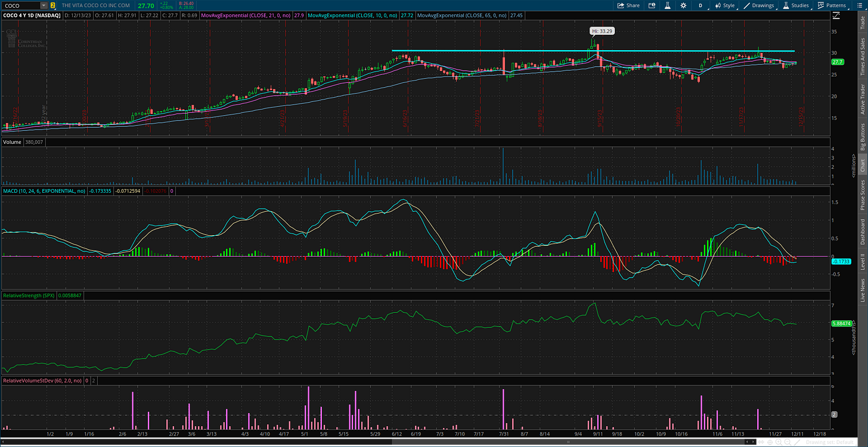Click the 27.70 last price in header
This screenshot has height=447, width=868.
tap(146, 5)
